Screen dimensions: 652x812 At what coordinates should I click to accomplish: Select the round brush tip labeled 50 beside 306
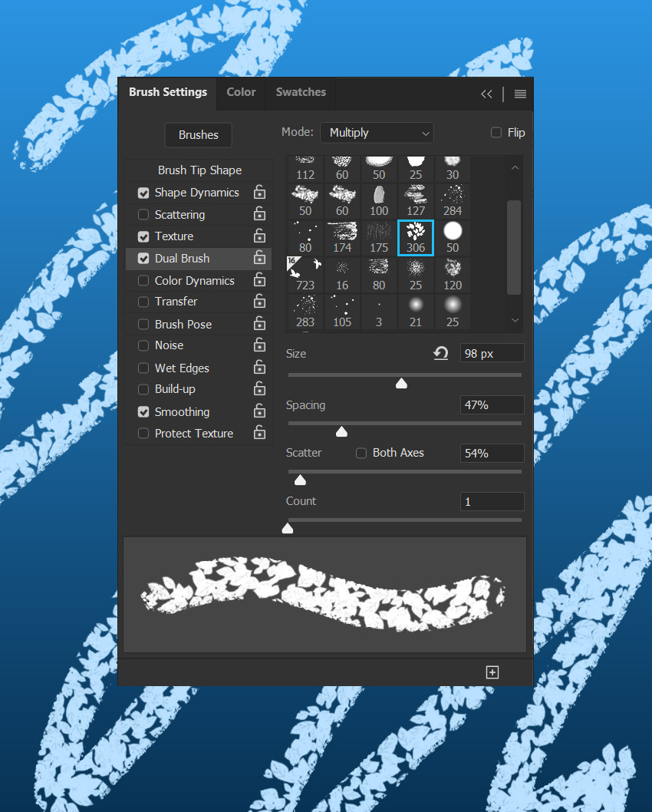[453, 238]
